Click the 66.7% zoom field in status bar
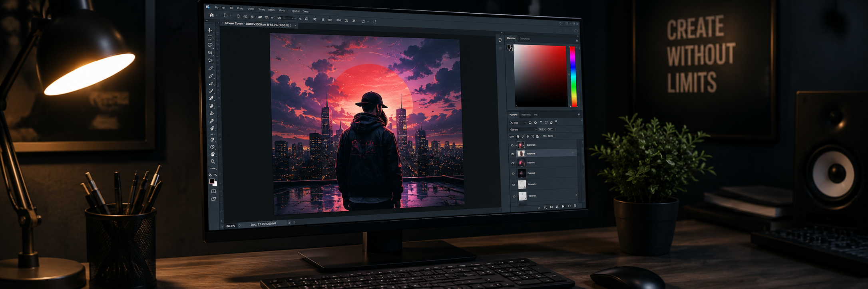The image size is (868, 289). click(231, 226)
